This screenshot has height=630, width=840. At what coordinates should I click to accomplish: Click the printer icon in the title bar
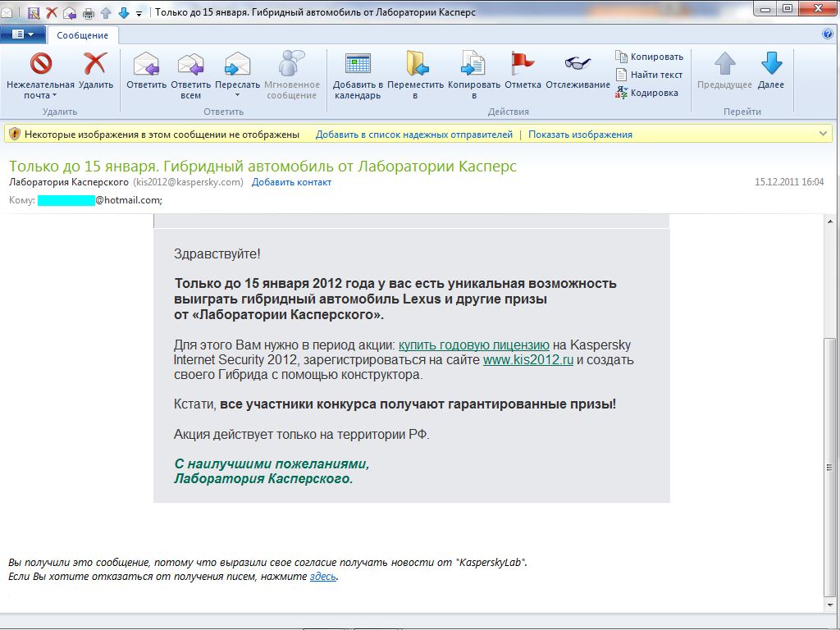pos(89,12)
